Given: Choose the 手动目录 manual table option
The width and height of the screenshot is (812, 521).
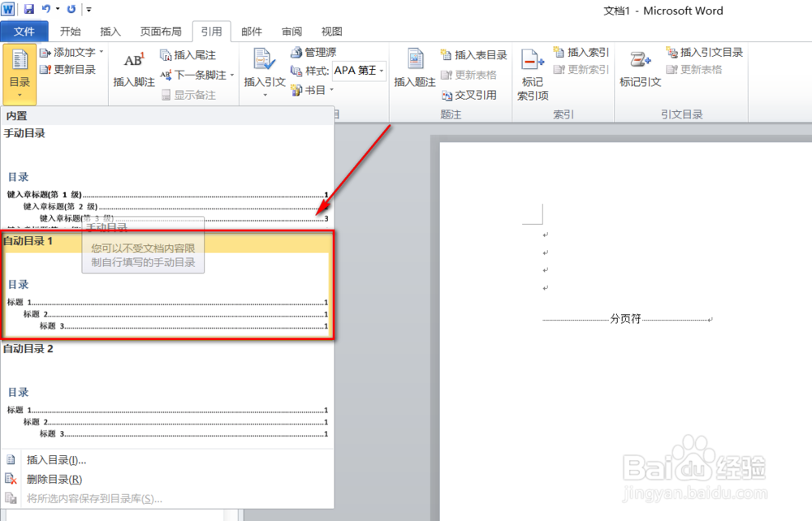Looking at the screenshot, I should pyautogui.click(x=166, y=177).
